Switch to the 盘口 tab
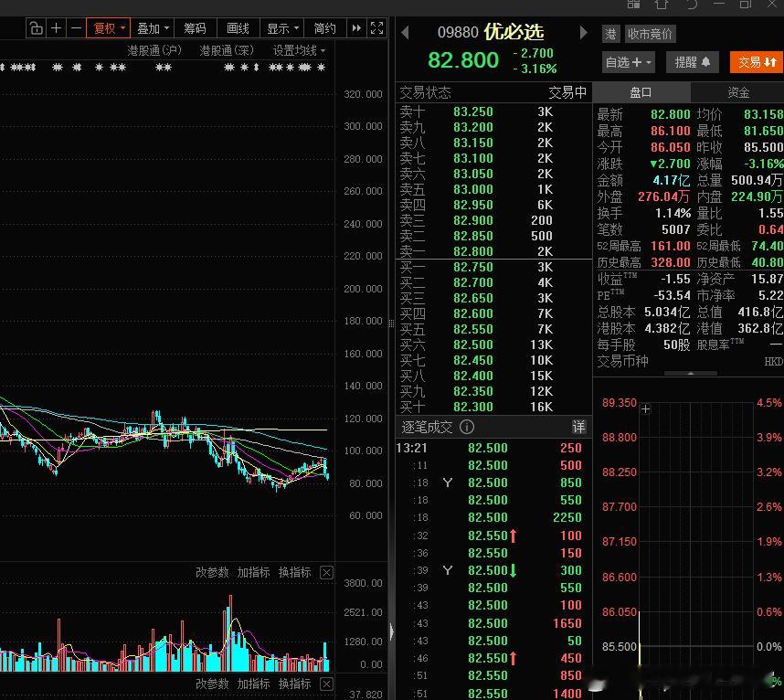This screenshot has width=784, height=700. point(641,92)
